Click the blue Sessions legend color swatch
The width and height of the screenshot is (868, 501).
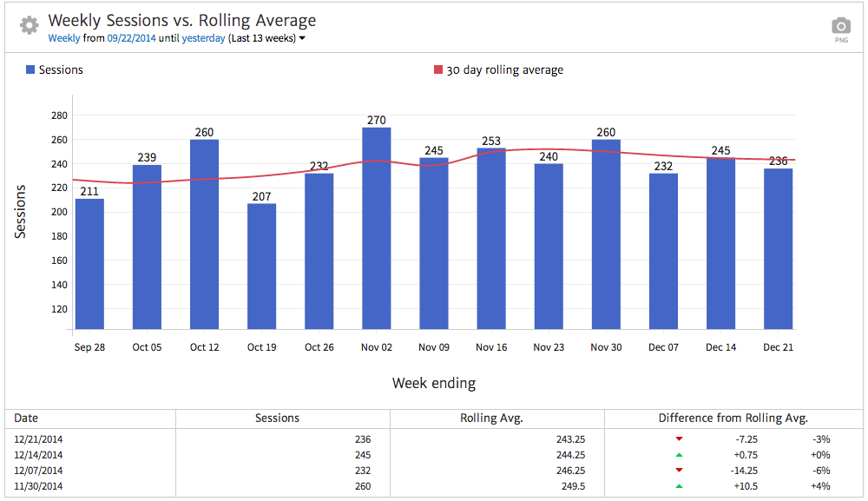point(30,69)
